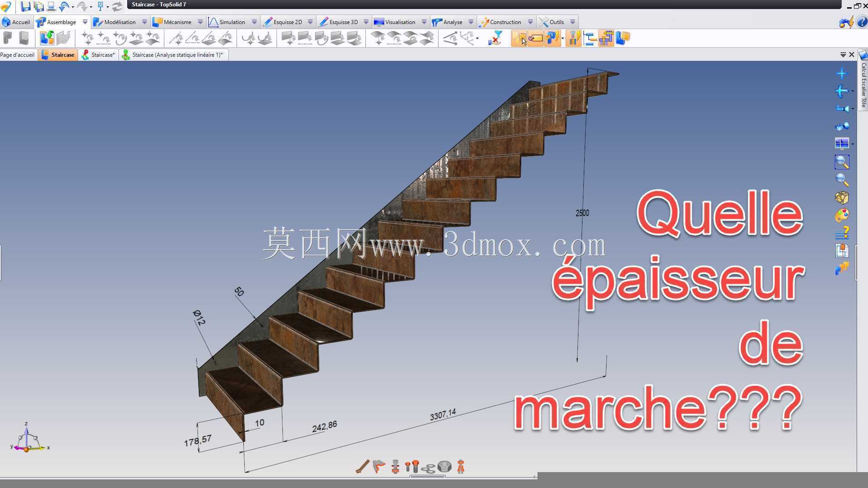Expand the Assemblage ribbon dropdown arrow
This screenshot has height=488, width=868.
[85, 22]
